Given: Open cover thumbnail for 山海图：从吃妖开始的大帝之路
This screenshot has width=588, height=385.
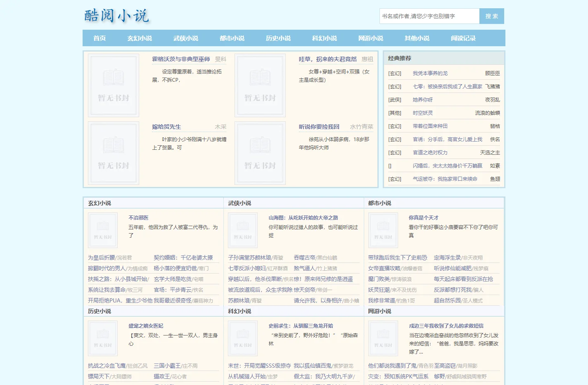Looking at the screenshot, I should [243, 230].
